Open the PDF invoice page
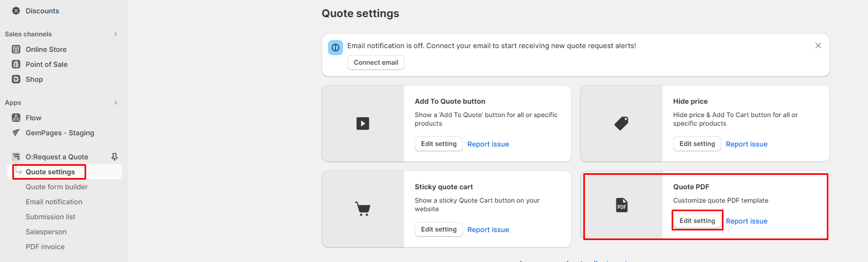 click(45, 246)
